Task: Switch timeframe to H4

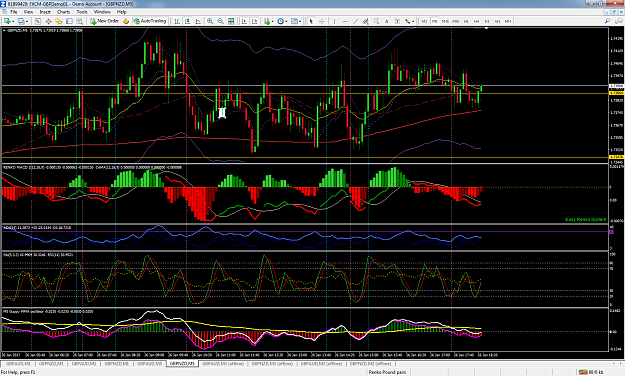Action: [x=476, y=21]
